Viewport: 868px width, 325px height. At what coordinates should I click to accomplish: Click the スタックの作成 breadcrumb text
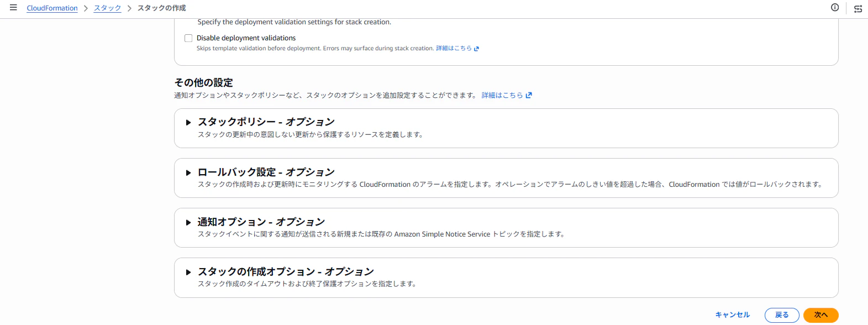[161, 8]
